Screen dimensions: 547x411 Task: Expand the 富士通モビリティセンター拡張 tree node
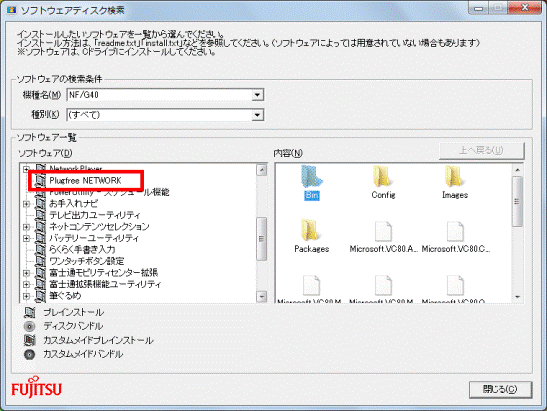tap(27, 273)
